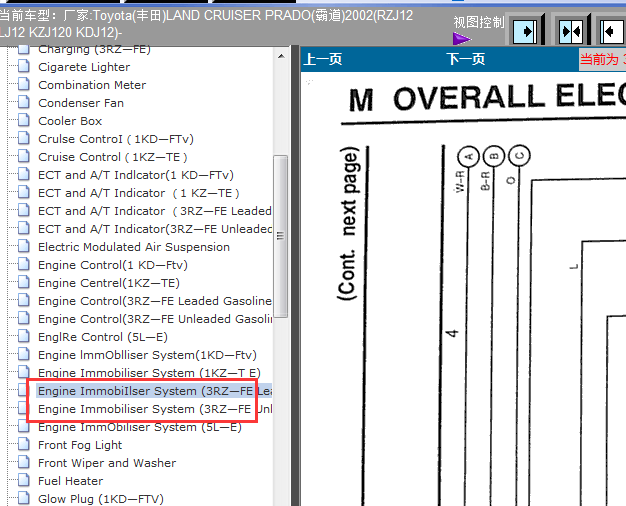The height and width of the screenshot is (506, 626).
Task: Click connector circle C in diagram
Action: [519, 155]
